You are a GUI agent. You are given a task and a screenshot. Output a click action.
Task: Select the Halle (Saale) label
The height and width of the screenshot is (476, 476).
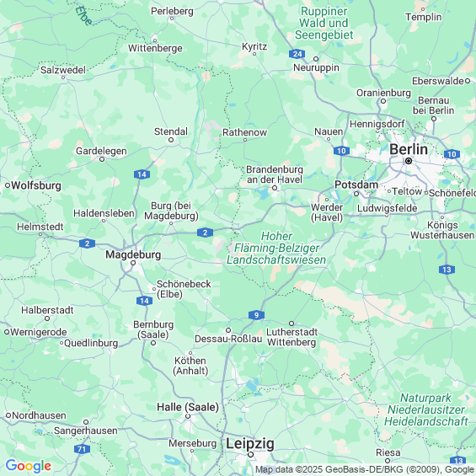pyautogui.click(x=188, y=407)
